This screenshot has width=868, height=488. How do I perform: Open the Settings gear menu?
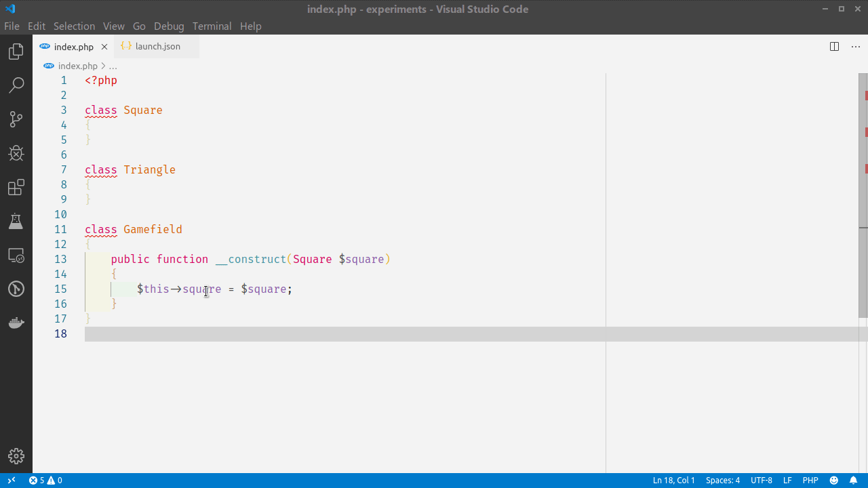pyautogui.click(x=16, y=456)
